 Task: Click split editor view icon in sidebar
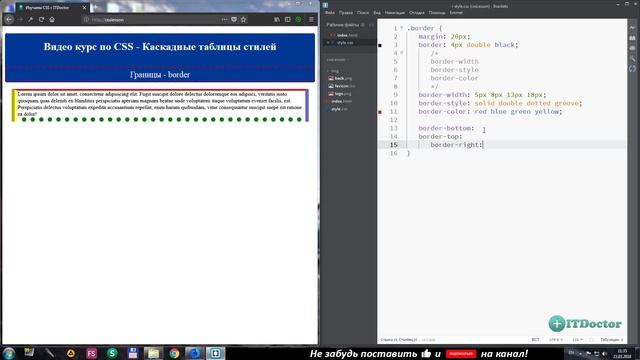click(x=371, y=25)
